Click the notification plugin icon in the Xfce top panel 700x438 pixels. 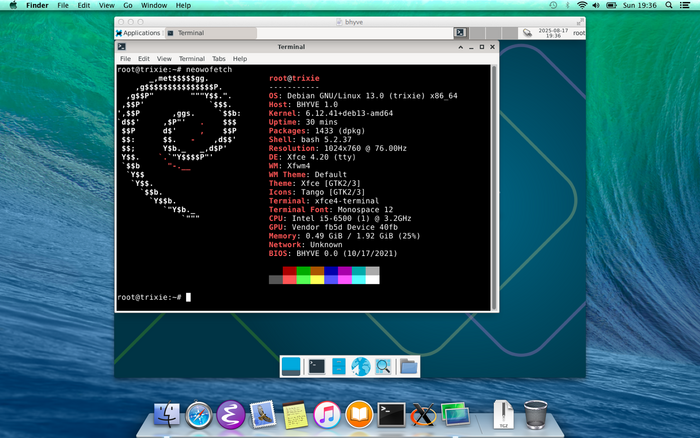(527, 33)
